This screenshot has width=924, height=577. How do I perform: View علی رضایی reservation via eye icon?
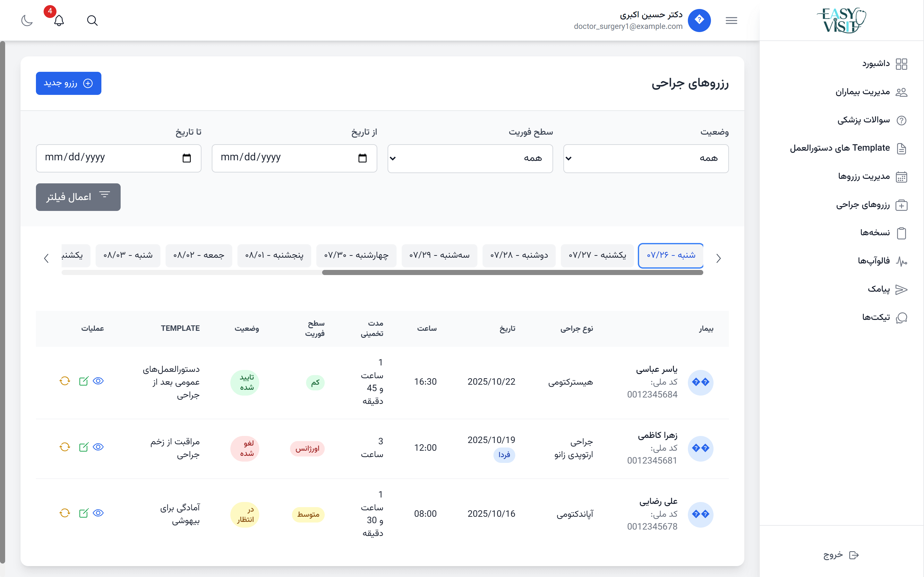click(98, 513)
